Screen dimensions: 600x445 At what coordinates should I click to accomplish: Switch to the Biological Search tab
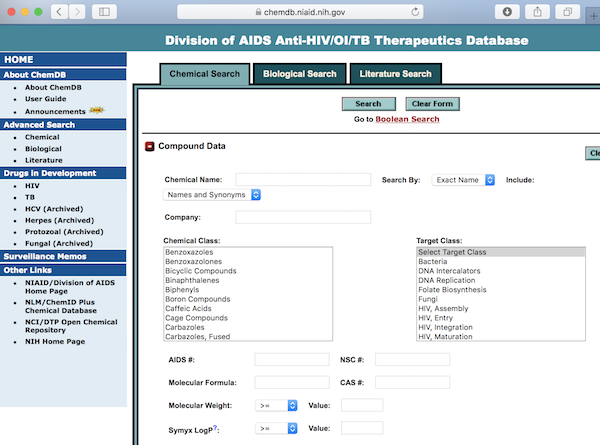[x=300, y=74]
